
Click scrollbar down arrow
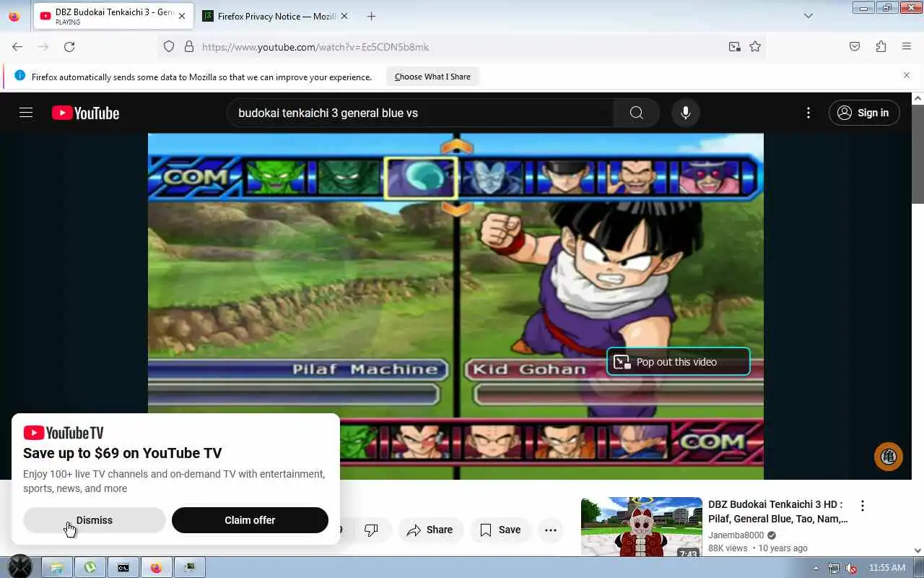pyautogui.click(x=918, y=550)
